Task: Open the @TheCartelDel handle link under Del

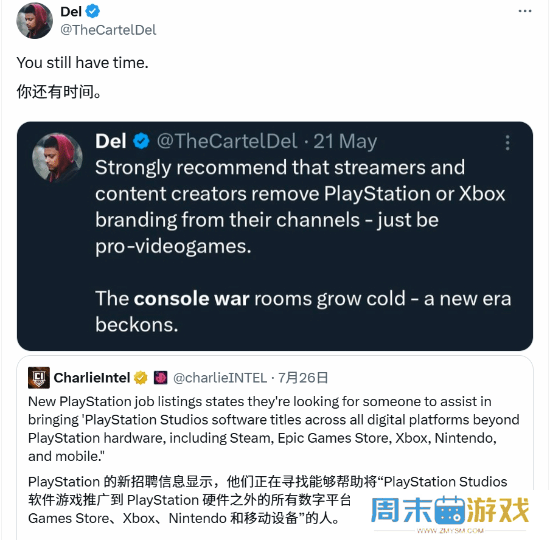Action: pyautogui.click(x=108, y=30)
